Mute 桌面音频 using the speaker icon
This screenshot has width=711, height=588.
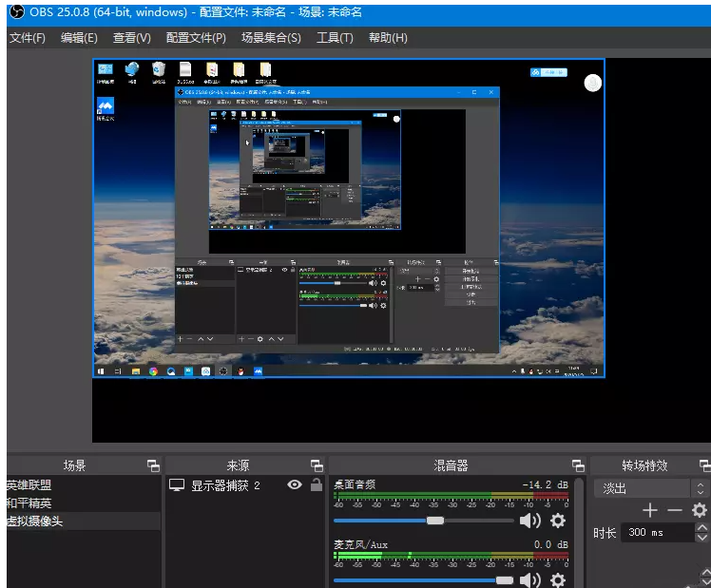tap(530, 521)
